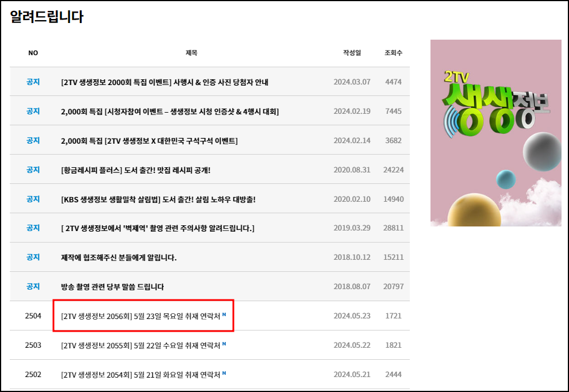
Task: Click the 공지 label of the 2018.10.12 notice
Action: [x=33, y=258]
